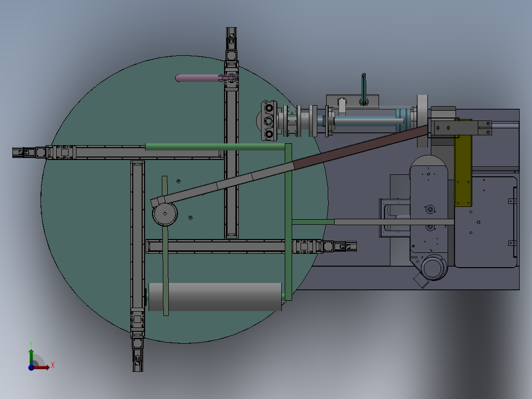The width and height of the screenshot is (532, 399).
Task: Click the bearing block with three bolts
Action: pyautogui.click(x=268, y=121)
